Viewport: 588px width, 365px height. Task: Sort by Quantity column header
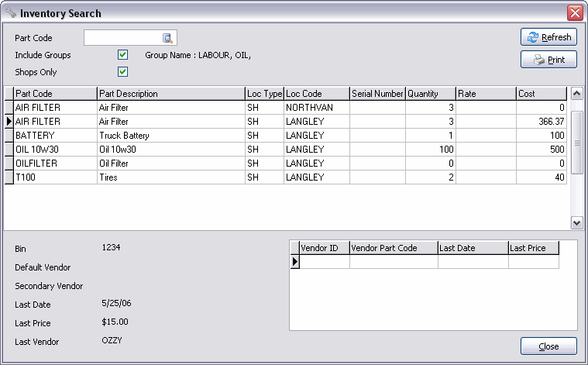coord(430,94)
